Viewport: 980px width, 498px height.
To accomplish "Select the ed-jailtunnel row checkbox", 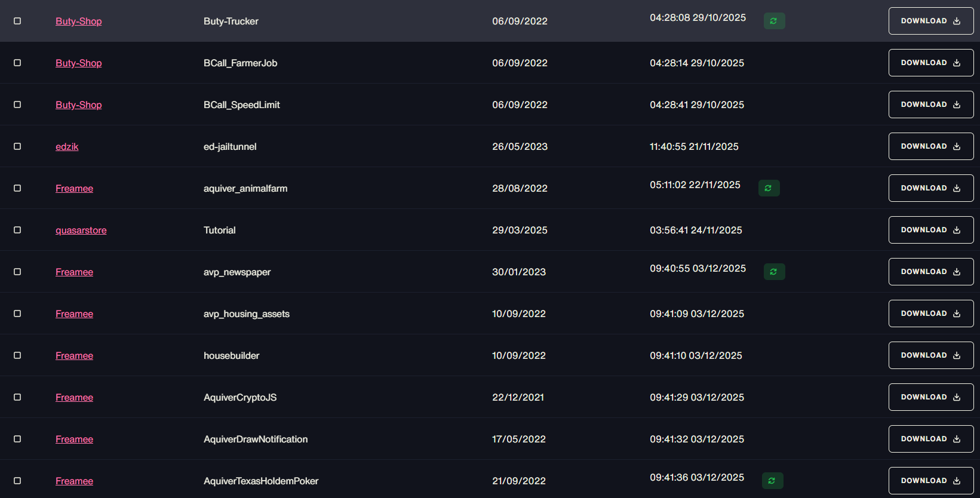I will tap(17, 146).
